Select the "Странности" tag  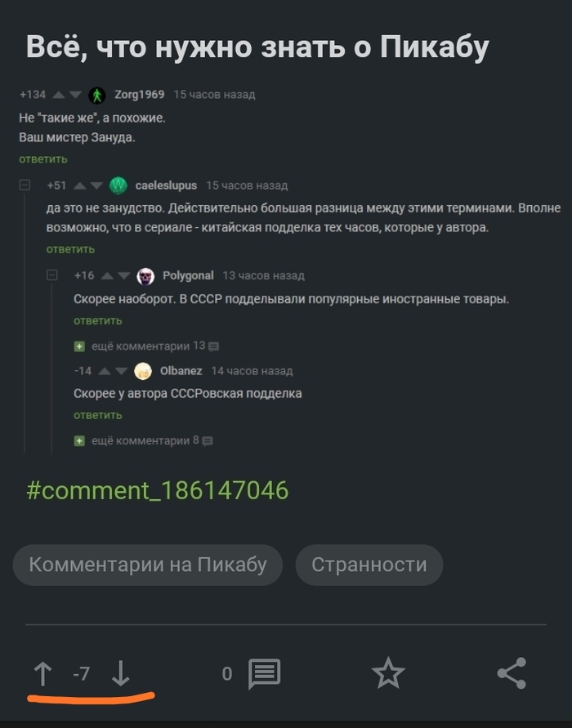coord(369,565)
